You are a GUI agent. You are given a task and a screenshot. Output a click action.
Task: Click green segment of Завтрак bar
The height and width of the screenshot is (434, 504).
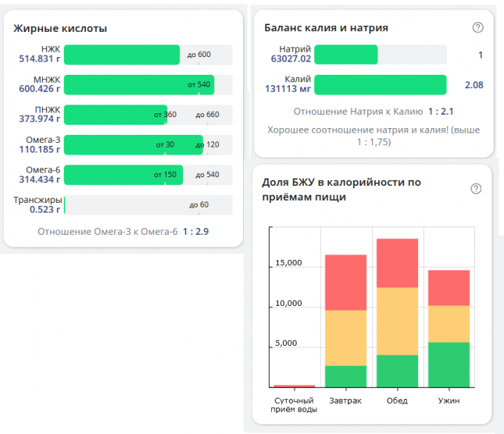(x=345, y=376)
